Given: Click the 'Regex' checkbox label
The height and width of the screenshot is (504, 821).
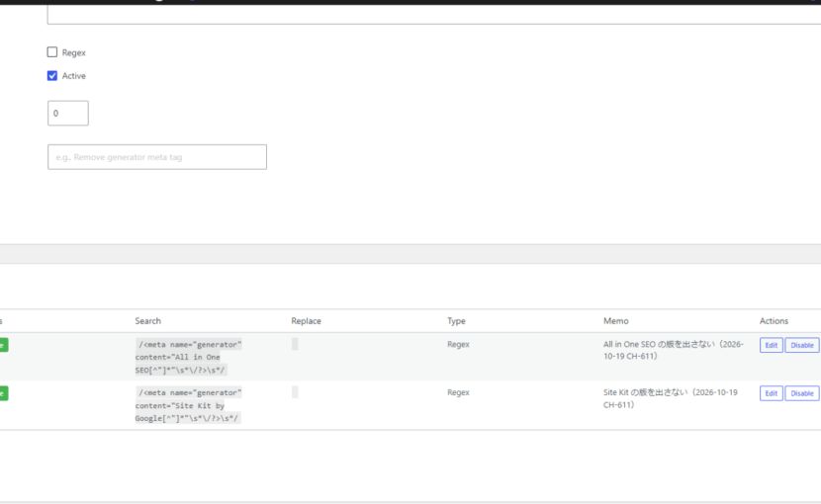Looking at the screenshot, I should pos(74,52).
